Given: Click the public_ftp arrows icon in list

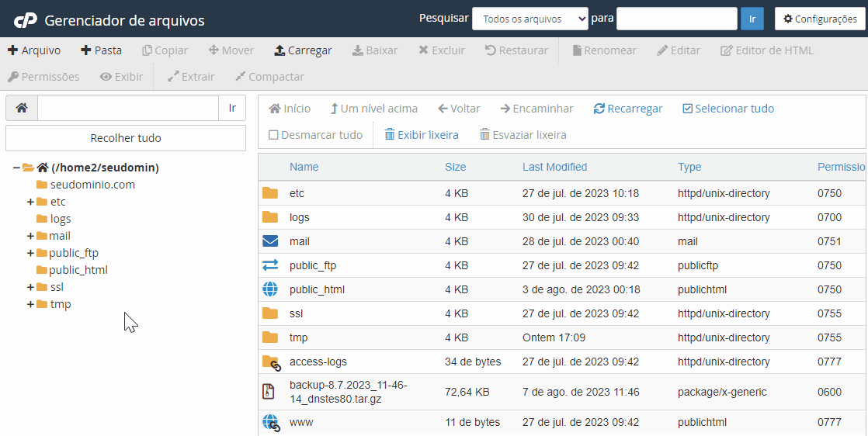Looking at the screenshot, I should tap(270, 265).
